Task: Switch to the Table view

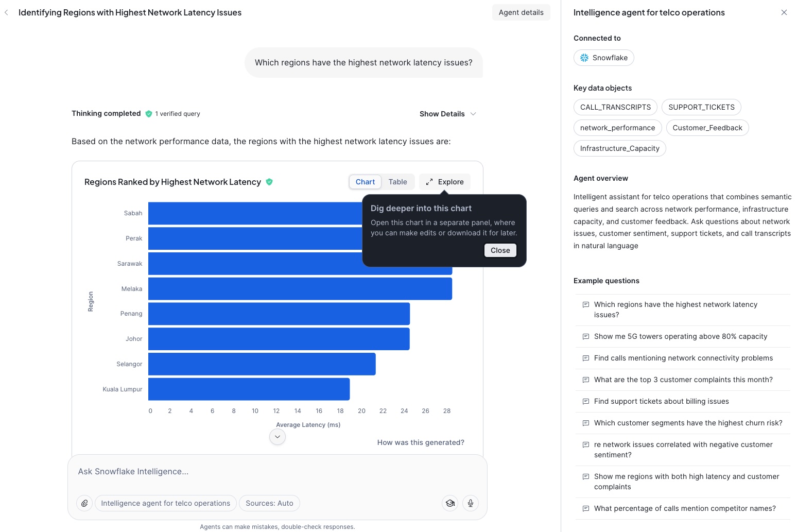Action: pos(397,182)
